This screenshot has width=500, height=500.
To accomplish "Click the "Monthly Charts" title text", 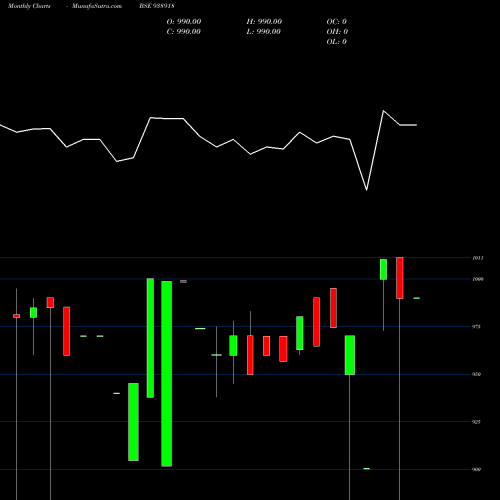I will coord(29,6).
